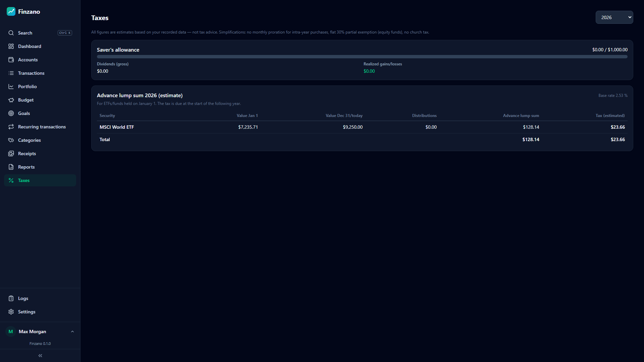Click the Base rate 2.53 % text

[613, 96]
